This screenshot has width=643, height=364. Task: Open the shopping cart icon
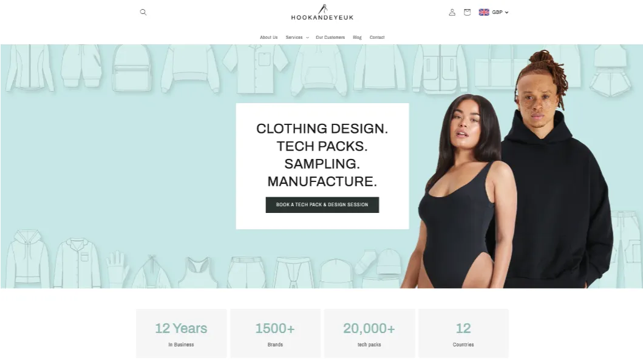click(467, 12)
